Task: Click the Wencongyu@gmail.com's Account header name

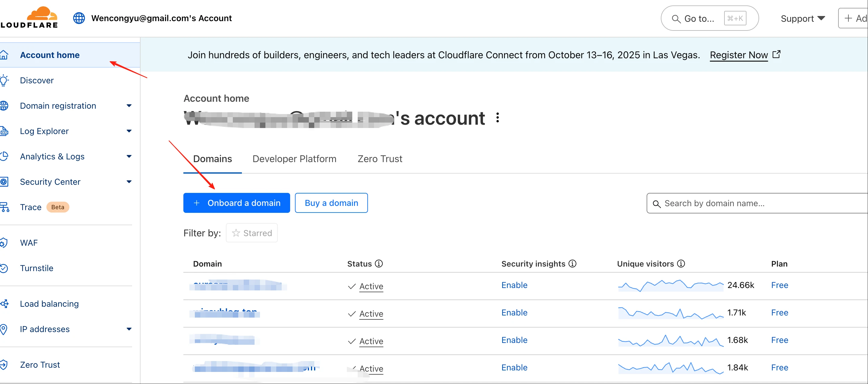Action: tap(161, 18)
